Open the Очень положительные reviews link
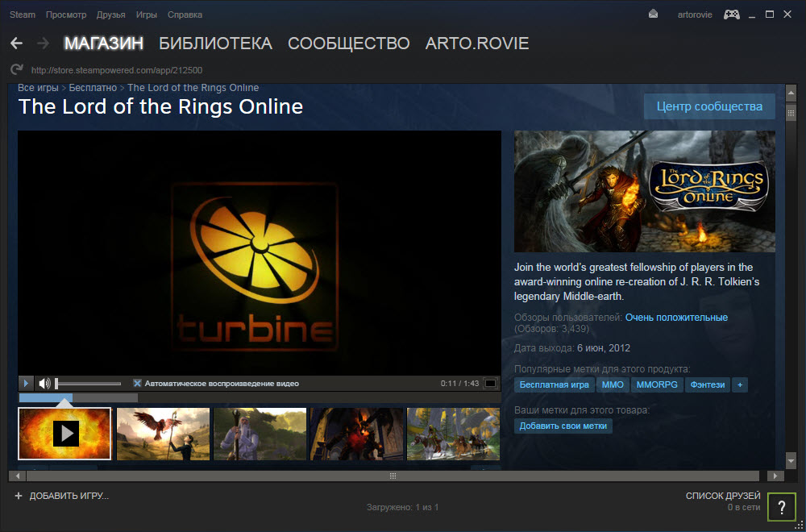 [676, 318]
